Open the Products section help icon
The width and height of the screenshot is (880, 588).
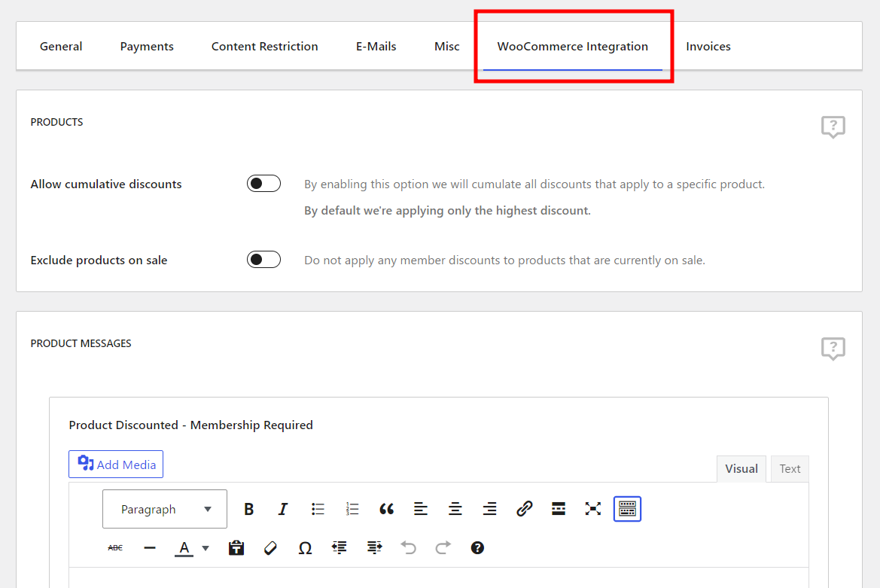click(x=833, y=127)
